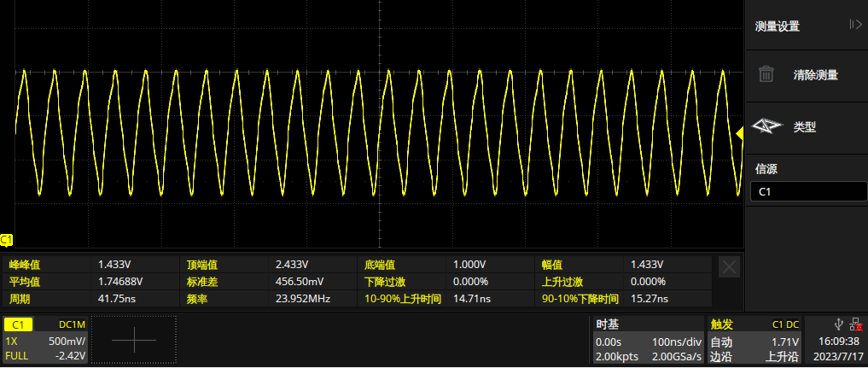Open the 测量设置 menu title
The image size is (868, 368).
(x=778, y=26)
